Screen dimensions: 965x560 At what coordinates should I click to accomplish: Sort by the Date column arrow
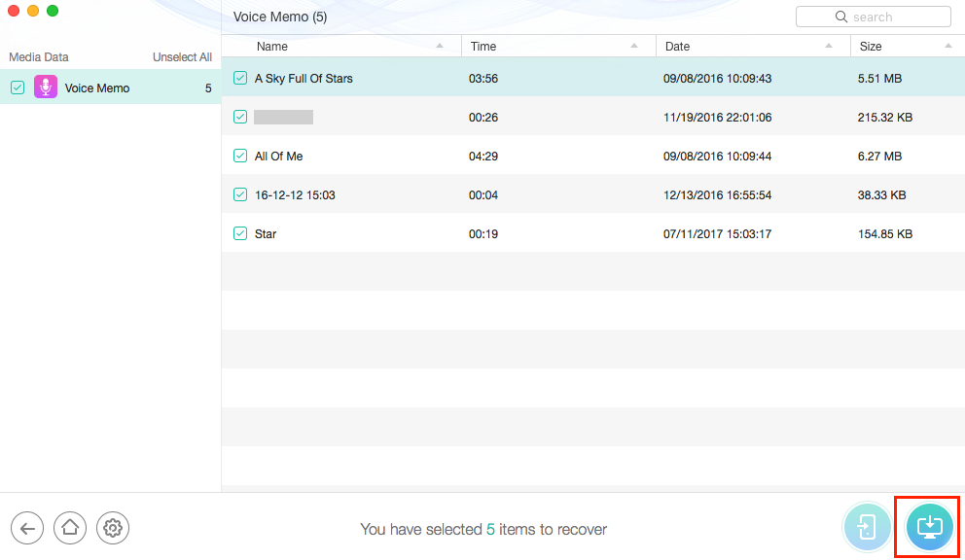(829, 46)
